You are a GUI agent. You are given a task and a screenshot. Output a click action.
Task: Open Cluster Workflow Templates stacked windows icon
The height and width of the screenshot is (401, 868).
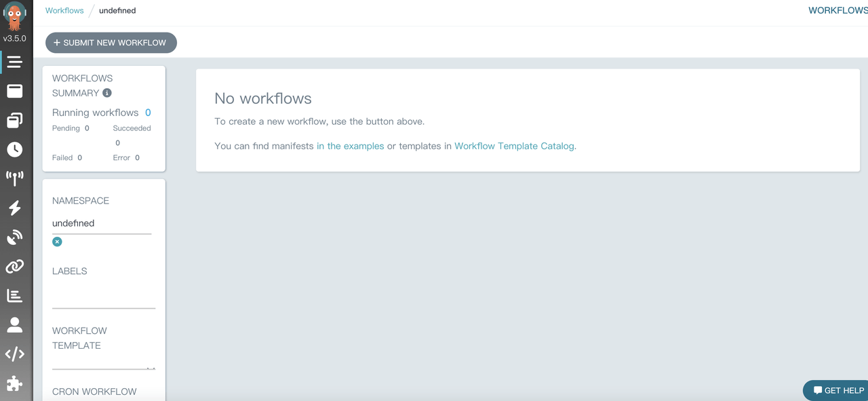pos(15,121)
